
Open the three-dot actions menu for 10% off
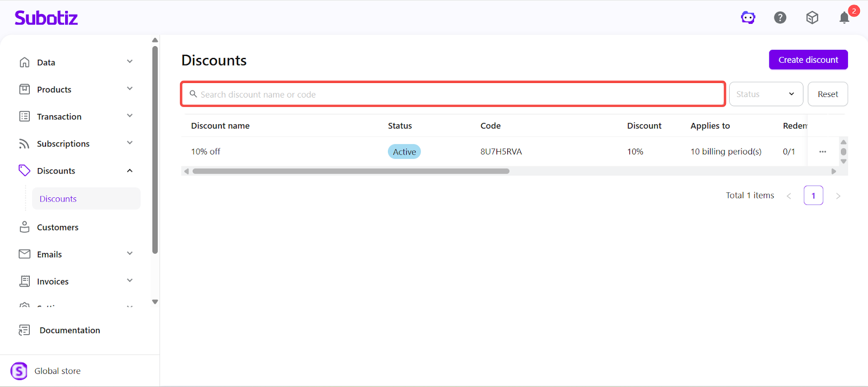click(x=822, y=152)
